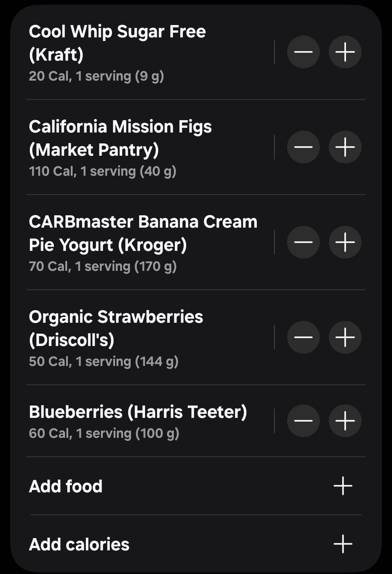Increase Organic Strawberries serving count

pyautogui.click(x=345, y=337)
